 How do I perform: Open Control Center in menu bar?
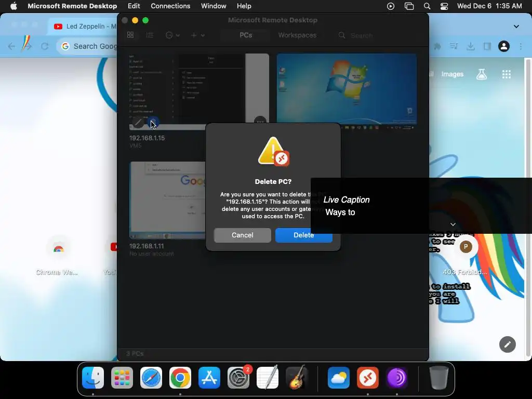coord(444,6)
